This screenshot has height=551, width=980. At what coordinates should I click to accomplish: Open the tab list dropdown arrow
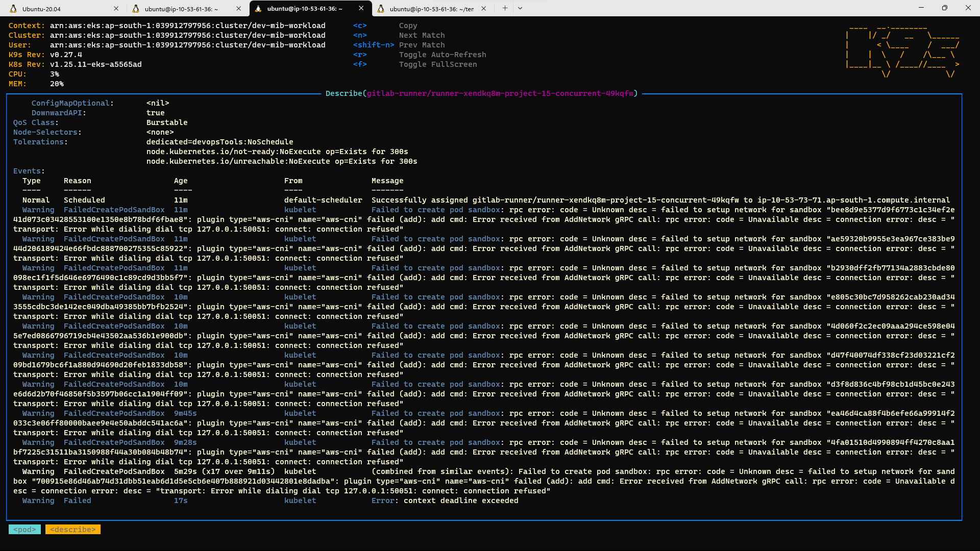(520, 8)
